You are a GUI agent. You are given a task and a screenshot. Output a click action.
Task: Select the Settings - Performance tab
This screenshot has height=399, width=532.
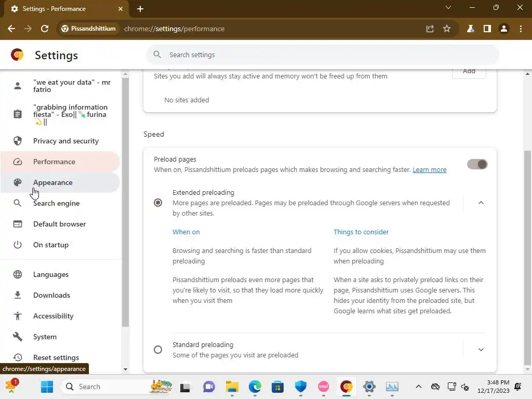pyautogui.click(x=66, y=9)
